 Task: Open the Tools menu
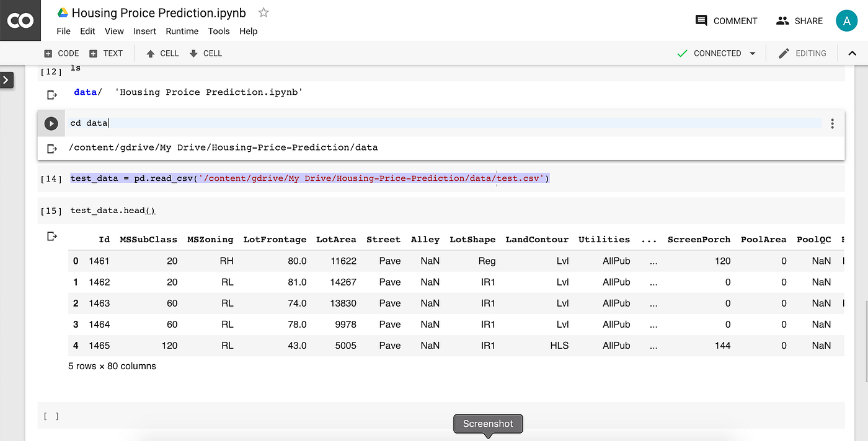[x=219, y=31]
